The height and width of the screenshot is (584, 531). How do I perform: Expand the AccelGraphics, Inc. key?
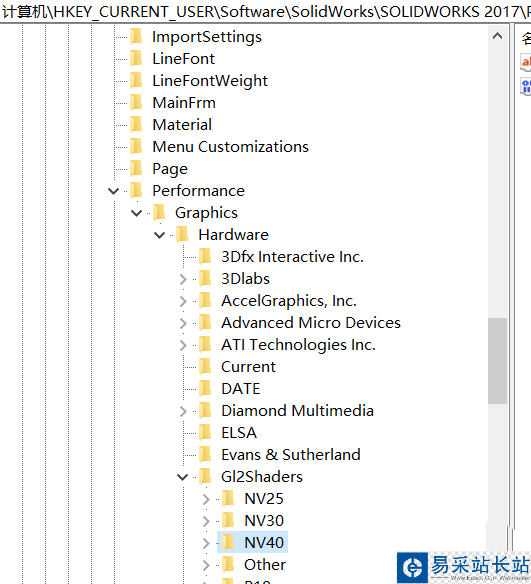(183, 301)
